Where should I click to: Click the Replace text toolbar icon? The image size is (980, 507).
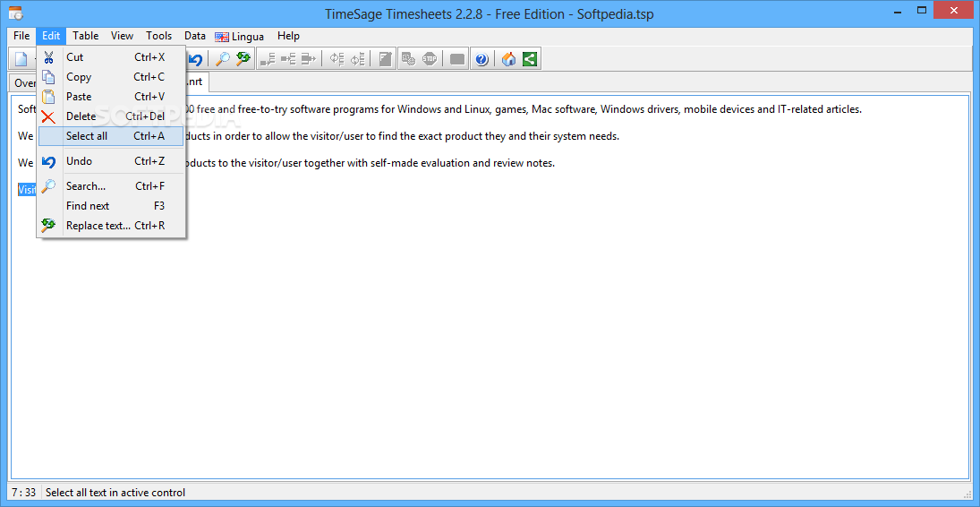[x=243, y=59]
